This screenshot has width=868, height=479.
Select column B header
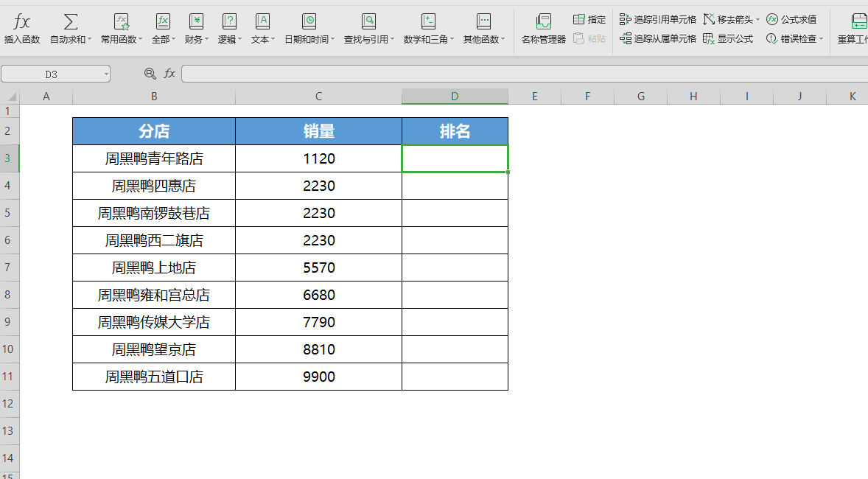pos(154,97)
